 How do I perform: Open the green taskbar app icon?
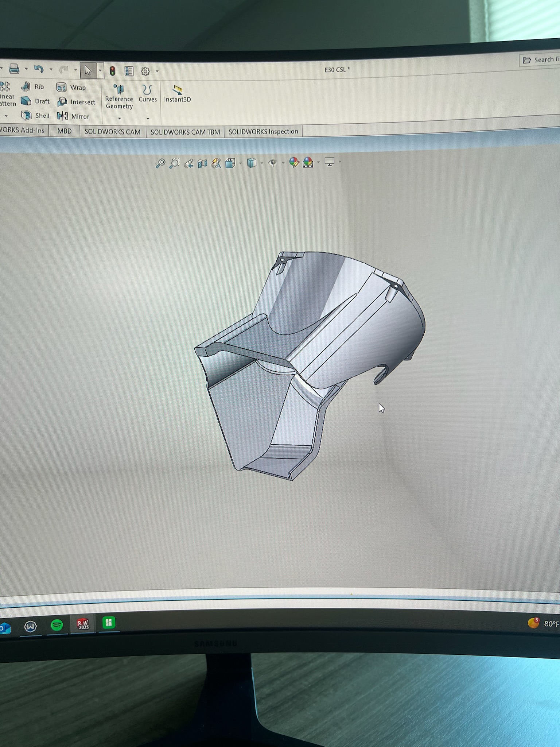pos(109,623)
